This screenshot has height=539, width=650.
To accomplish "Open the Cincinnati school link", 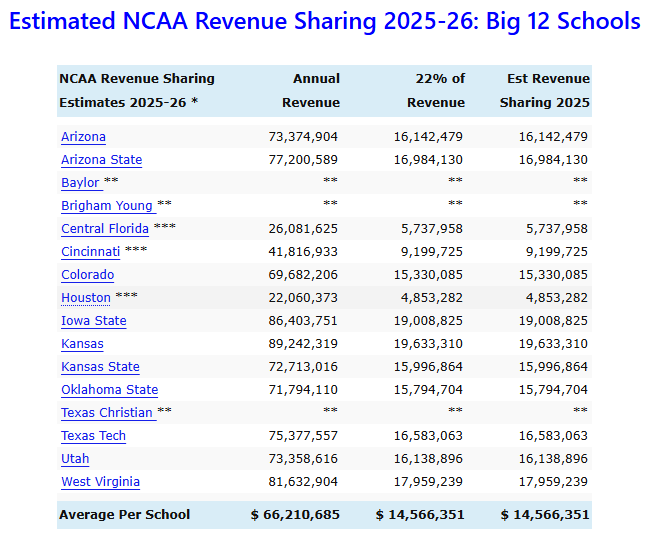I will tap(91, 252).
